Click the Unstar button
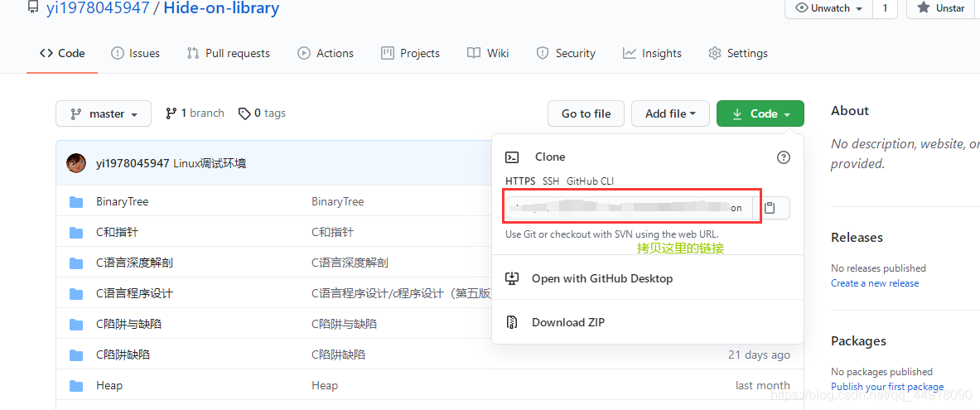Screen dimensions: 980x410 click(x=943, y=8)
